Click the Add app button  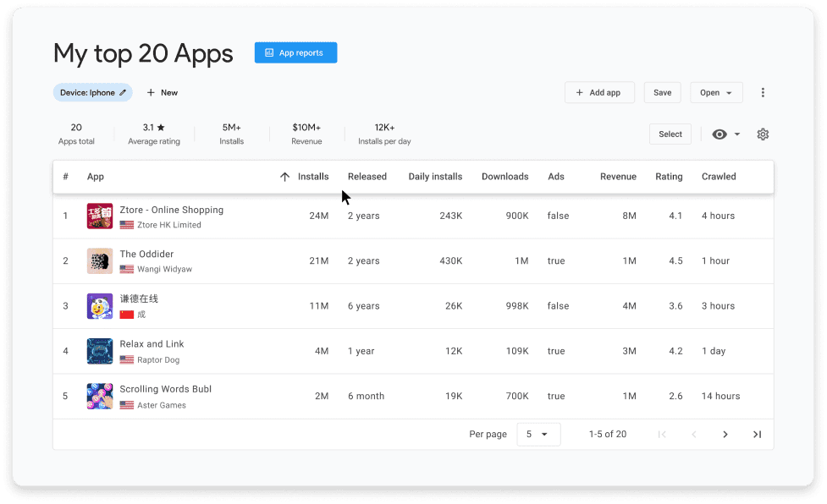point(599,93)
